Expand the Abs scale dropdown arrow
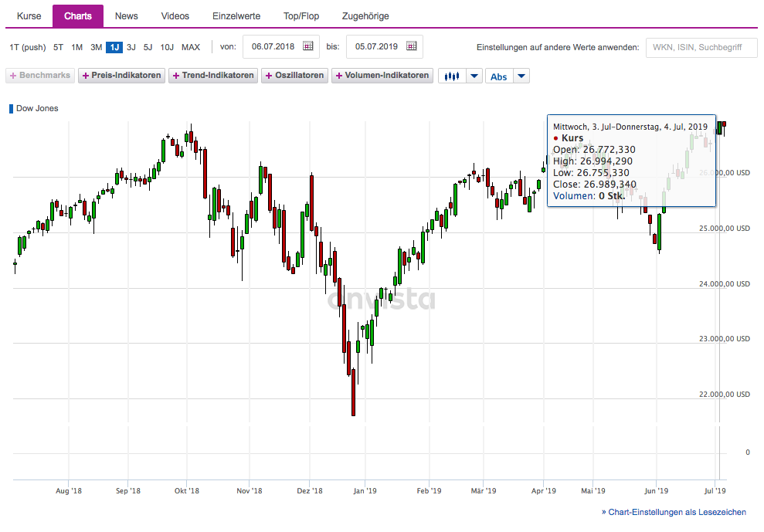Screen dimensions: 764x532 [521, 76]
